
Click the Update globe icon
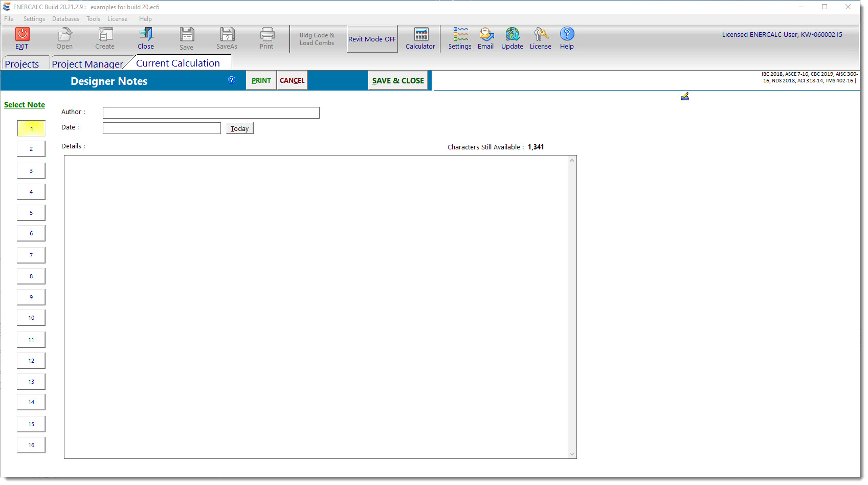[x=512, y=35]
